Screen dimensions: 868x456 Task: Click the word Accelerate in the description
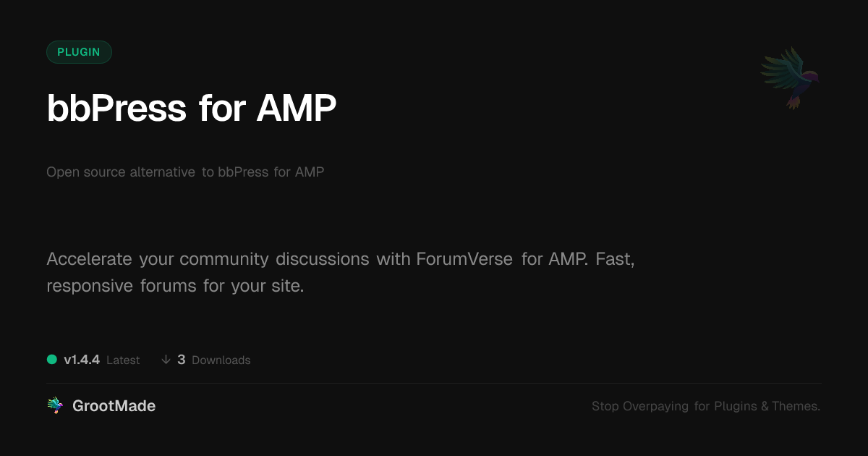(x=90, y=259)
